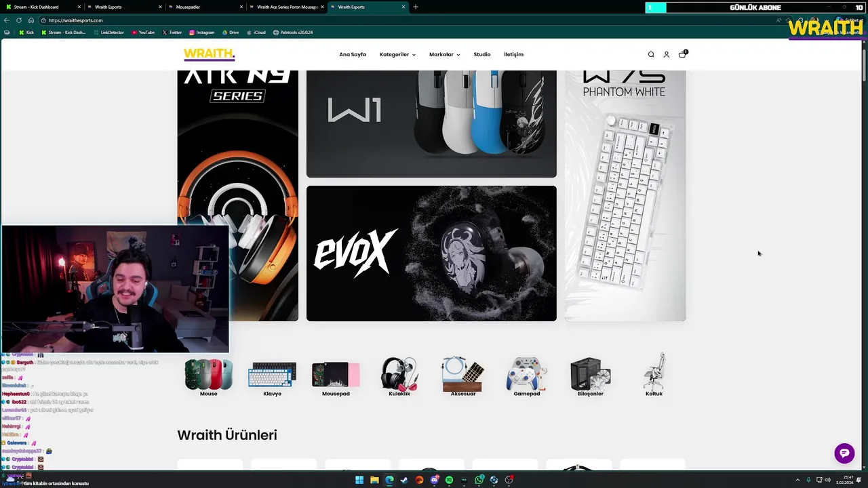
Task: Close the Stream - Kick Dashboard tab
Action: [79, 7]
